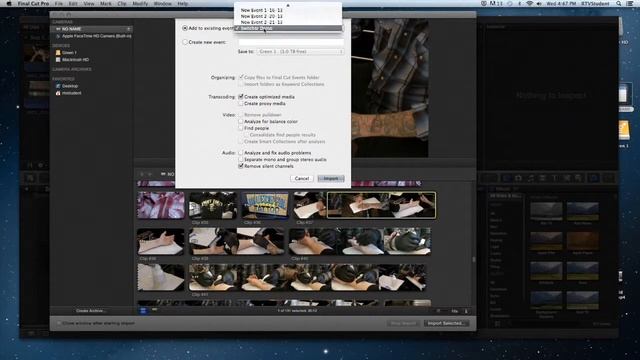Switch import browser to filmstrip view
Image resolution: width=640 pixels, height=360 pixels.
pyautogui.click(x=143, y=311)
